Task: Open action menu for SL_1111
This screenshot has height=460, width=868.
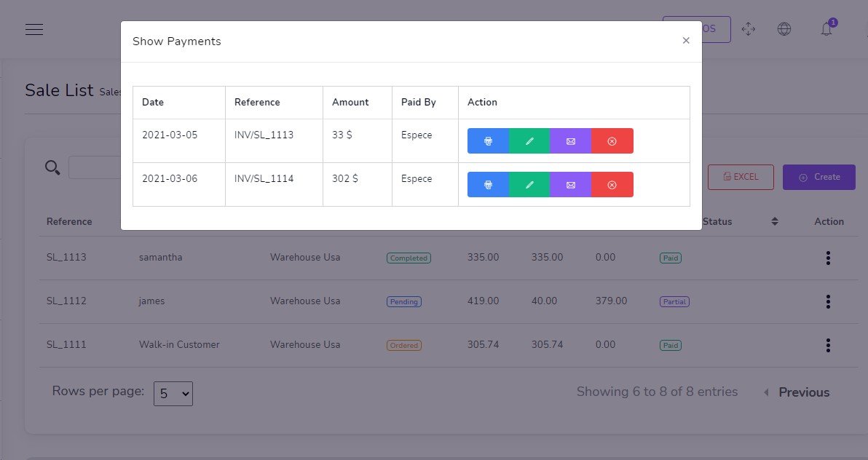Action: (x=828, y=345)
